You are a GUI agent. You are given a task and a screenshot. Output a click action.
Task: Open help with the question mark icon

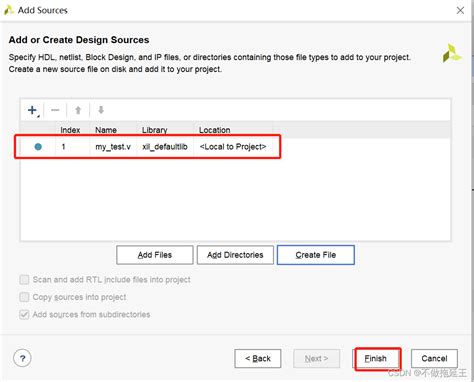click(x=22, y=358)
